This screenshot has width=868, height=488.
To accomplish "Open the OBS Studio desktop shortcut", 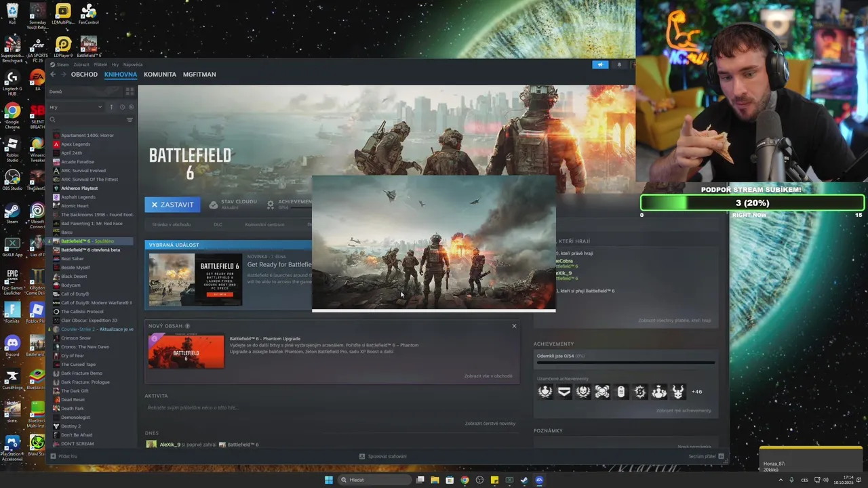I will [x=12, y=180].
